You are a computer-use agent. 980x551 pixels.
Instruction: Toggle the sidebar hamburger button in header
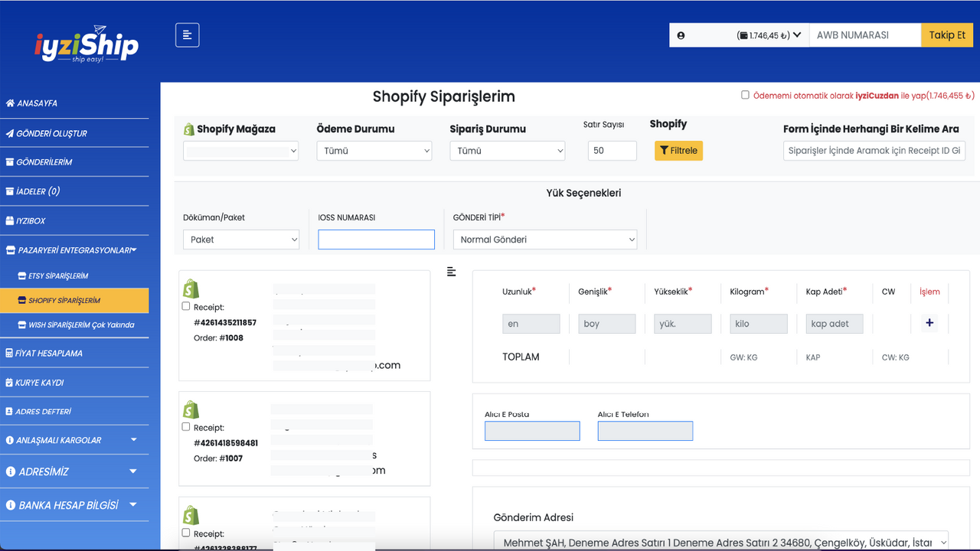click(x=188, y=35)
